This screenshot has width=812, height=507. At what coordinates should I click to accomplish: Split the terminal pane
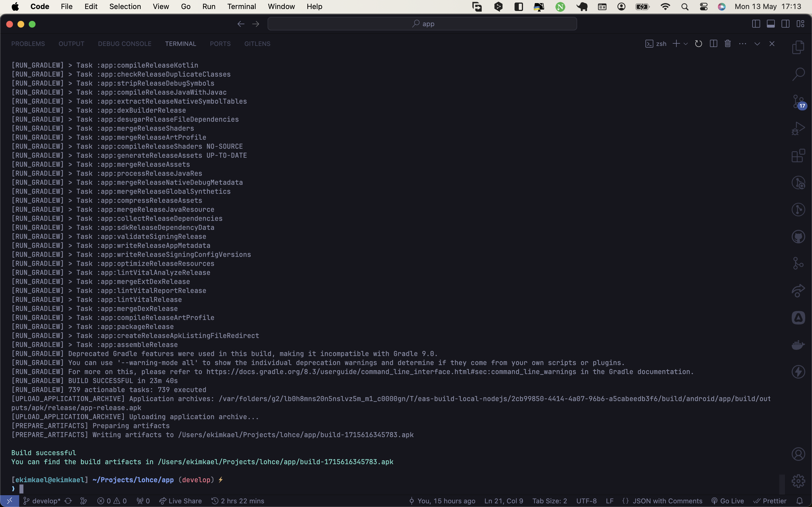(x=713, y=44)
